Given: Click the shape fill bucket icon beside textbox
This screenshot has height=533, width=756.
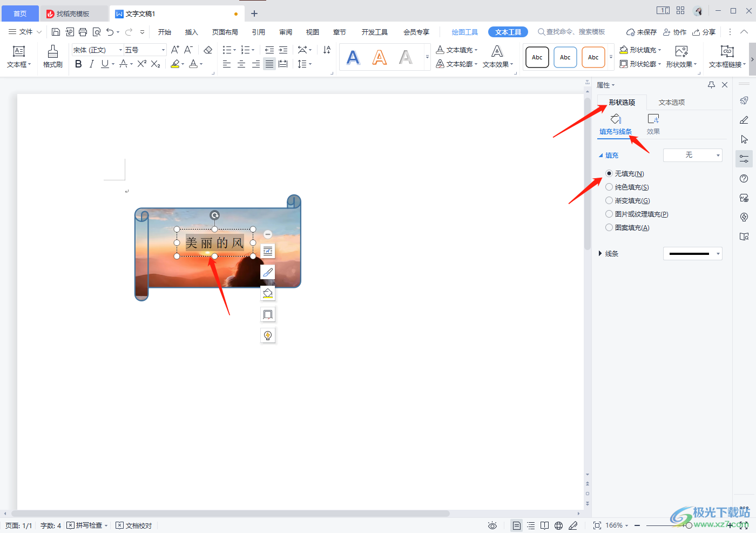Looking at the screenshot, I should pos(268,293).
